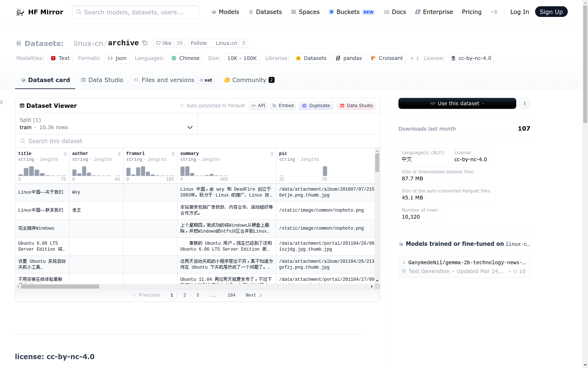Switch to the Data Studio tab
588x368 pixels.
pyautogui.click(x=102, y=80)
